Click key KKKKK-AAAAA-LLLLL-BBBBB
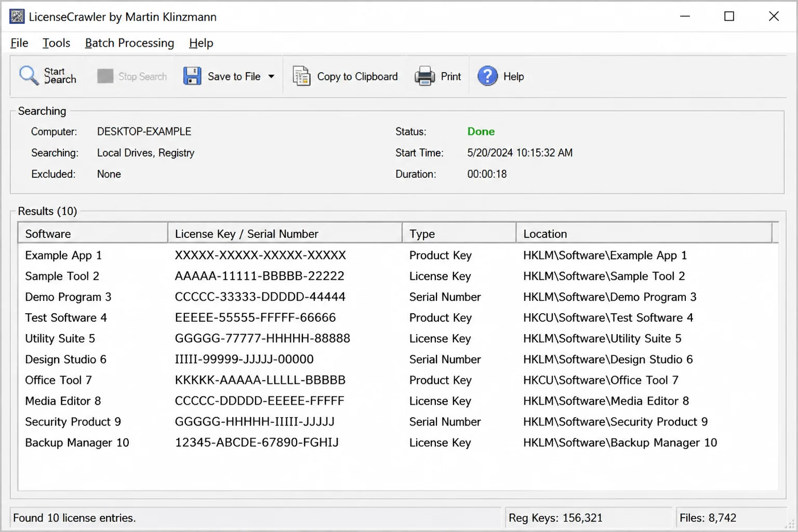798x532 pixels. pos(260,380)
